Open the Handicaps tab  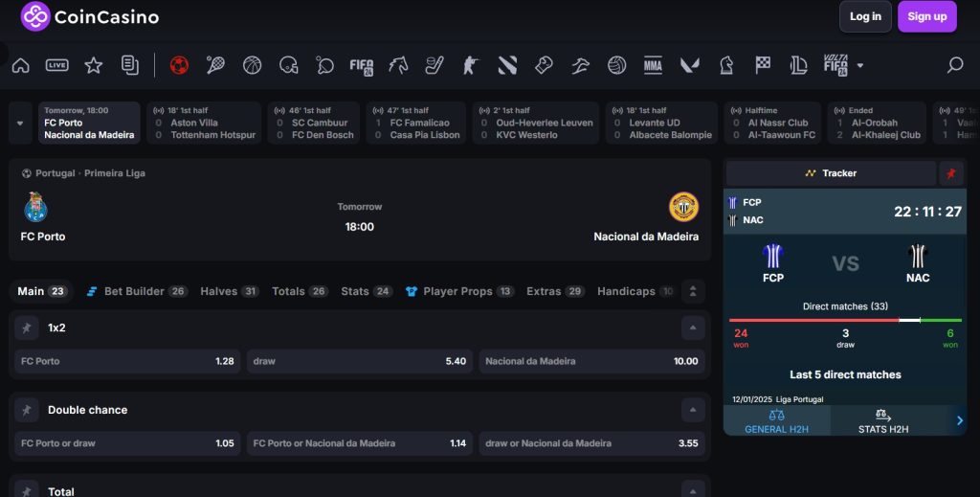point(635,291)
